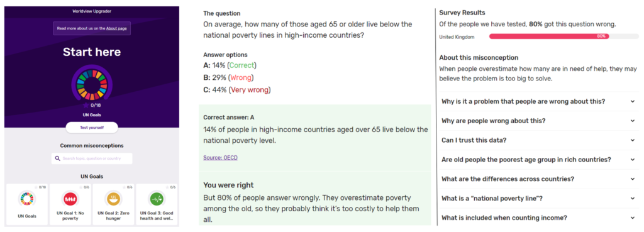Select the red No poverty goal icon
Image resolution: width=644 pixels, height=232 pixels.
(x=70, y=199)
